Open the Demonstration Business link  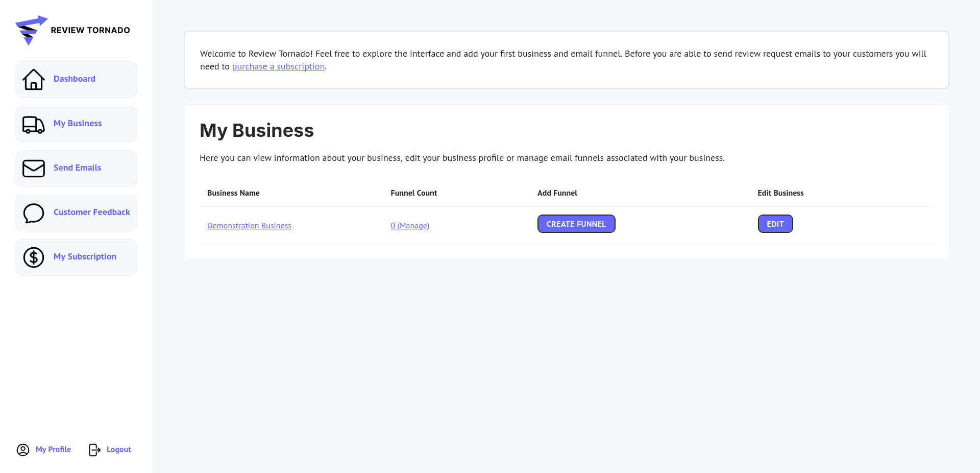pos(249,226)
